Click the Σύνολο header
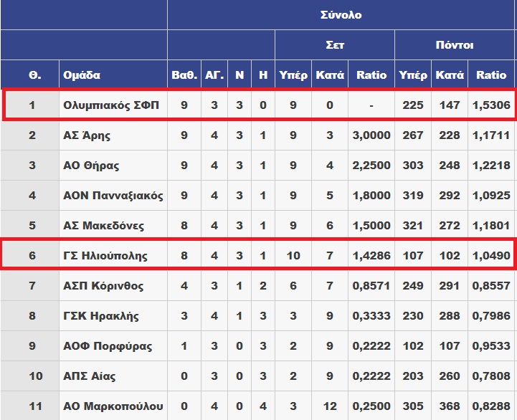This screenshot has height=420, width=517. point(341,15)
